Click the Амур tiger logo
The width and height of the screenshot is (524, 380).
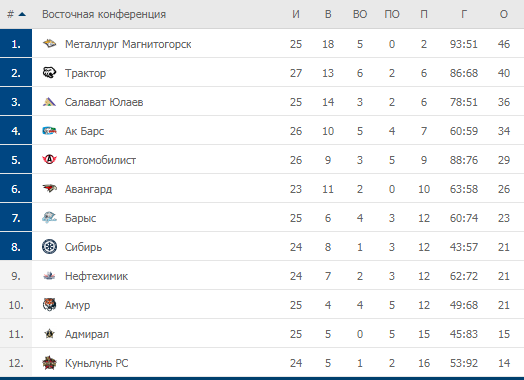[49, 304]
